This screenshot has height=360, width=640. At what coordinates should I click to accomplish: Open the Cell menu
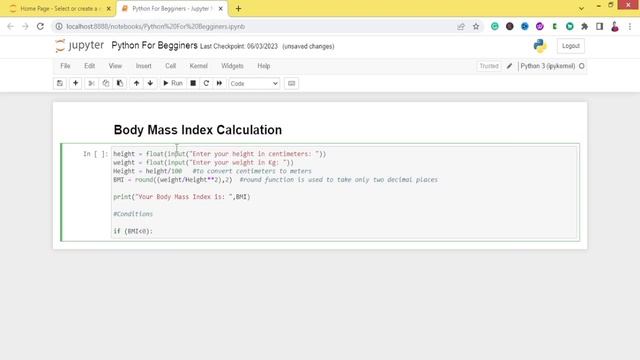pyautogui.click(x=171, y=66)
